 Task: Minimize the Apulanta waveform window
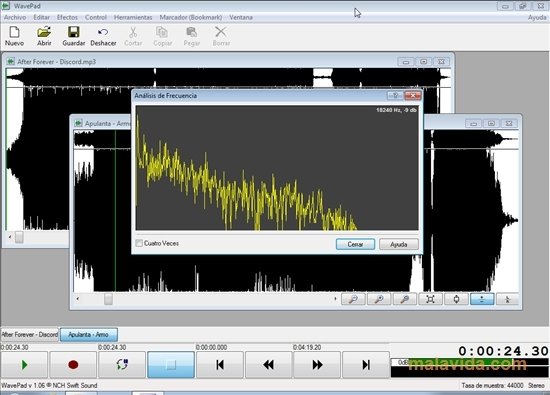[x=474, y=123]
